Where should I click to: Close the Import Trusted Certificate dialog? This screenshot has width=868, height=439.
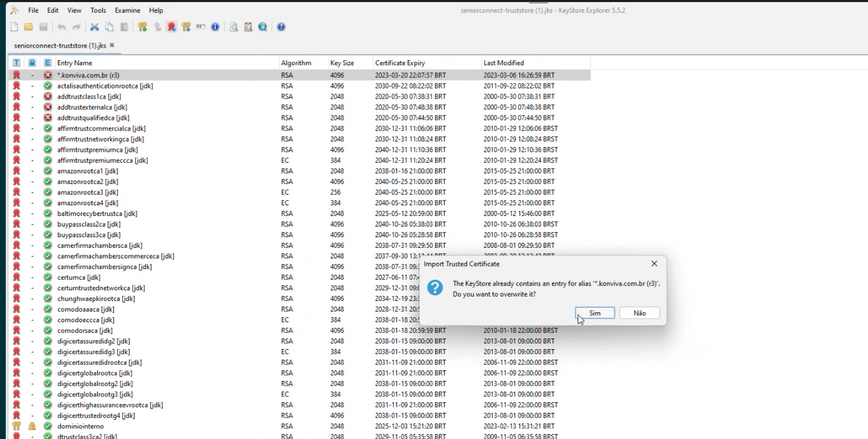(654, 264)
